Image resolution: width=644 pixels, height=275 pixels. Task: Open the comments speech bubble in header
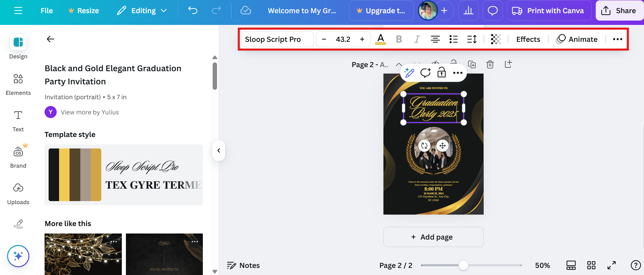point(492,11)
